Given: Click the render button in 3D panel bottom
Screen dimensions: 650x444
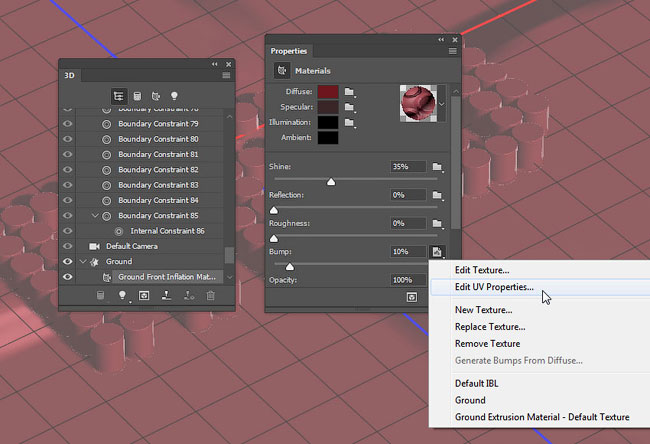Looking at the screenshot, I should pyautogui.click(x=144, y=295).
